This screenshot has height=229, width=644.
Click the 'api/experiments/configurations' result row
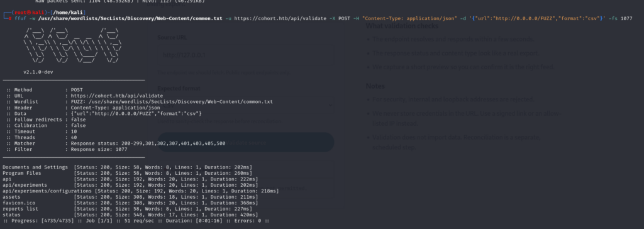coord(140,191)
